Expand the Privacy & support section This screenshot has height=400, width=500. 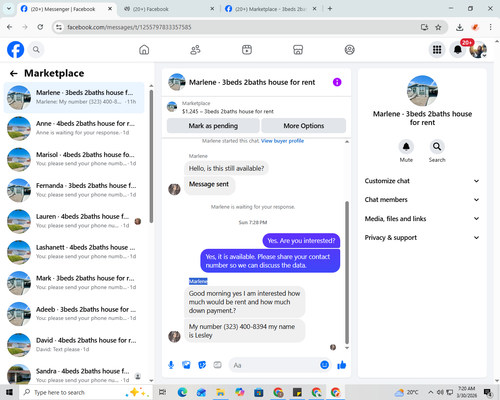pos(422,238)
